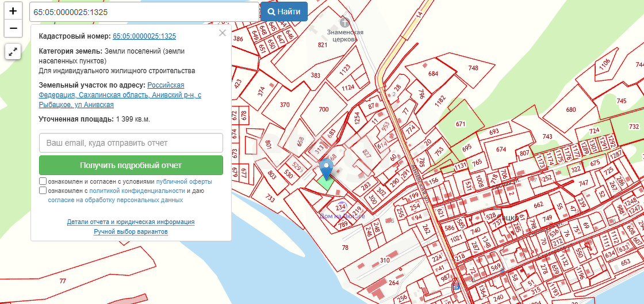Focus the email input field

[131, 143]
